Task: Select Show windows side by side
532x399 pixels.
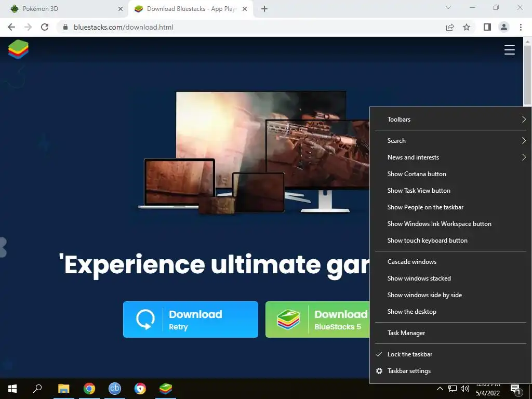Action: coord(450,295)
